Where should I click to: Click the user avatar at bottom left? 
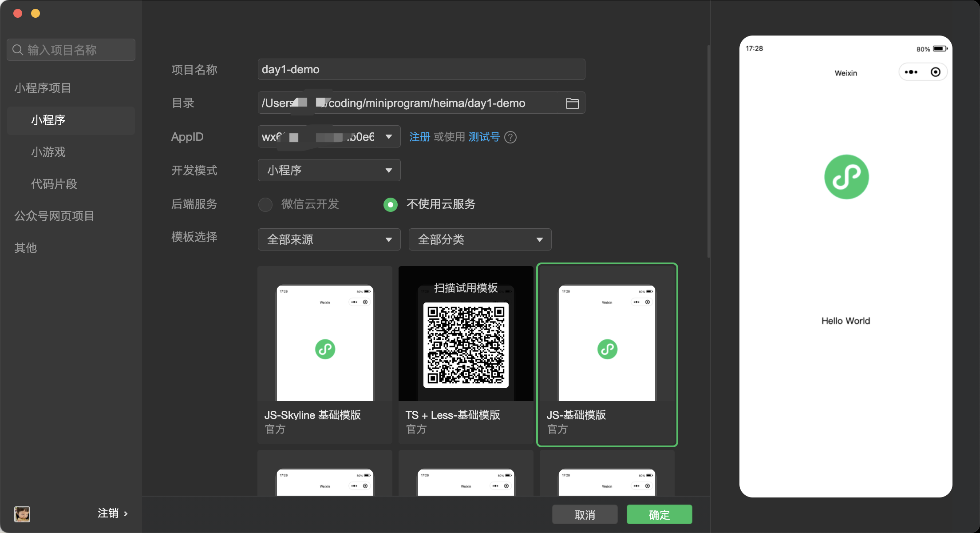point(22,514)
